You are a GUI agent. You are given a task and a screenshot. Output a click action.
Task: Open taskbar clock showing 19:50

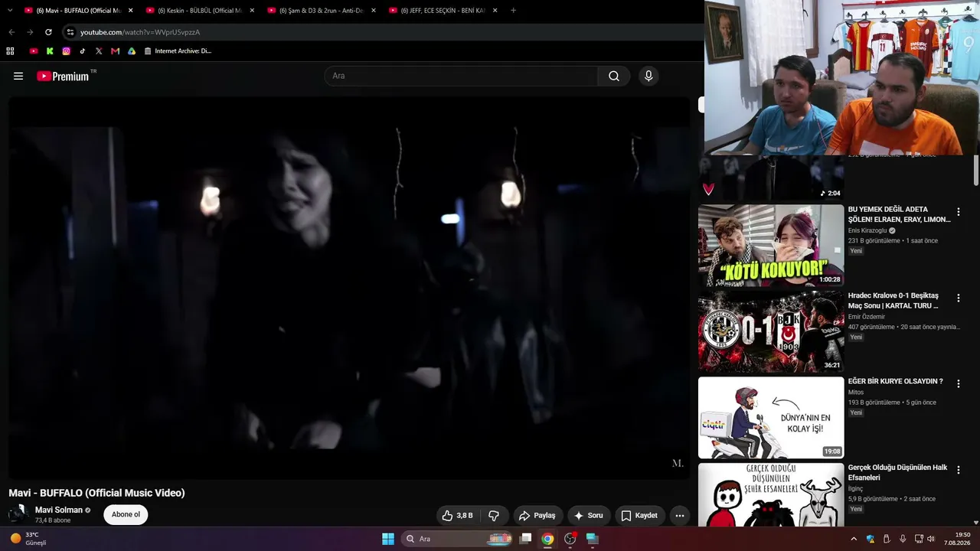coord(957,539)
